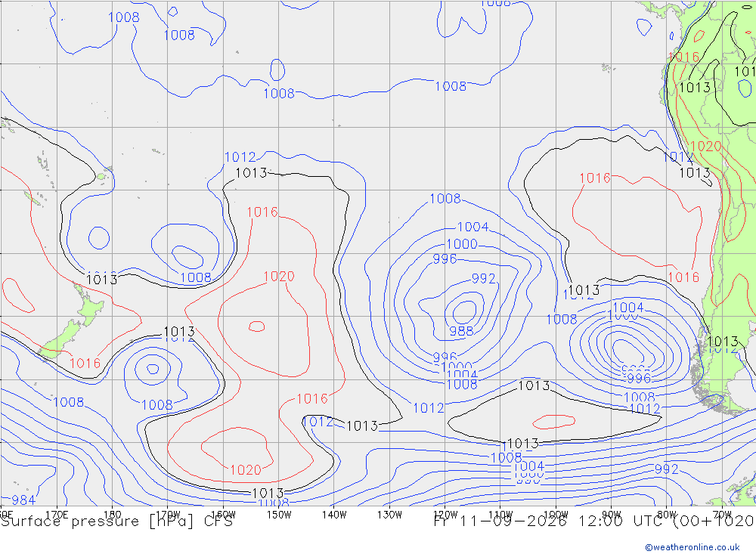Click the "170E" longitude label
The image size is (756, 554).
point(57,515)
